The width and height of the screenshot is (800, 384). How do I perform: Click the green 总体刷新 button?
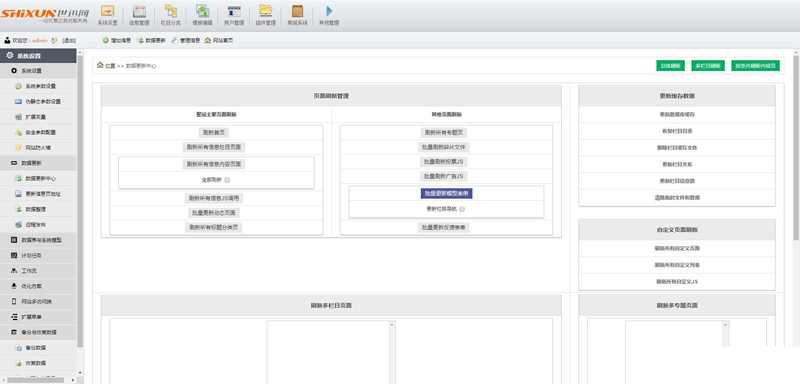click(x=670, y=66)
